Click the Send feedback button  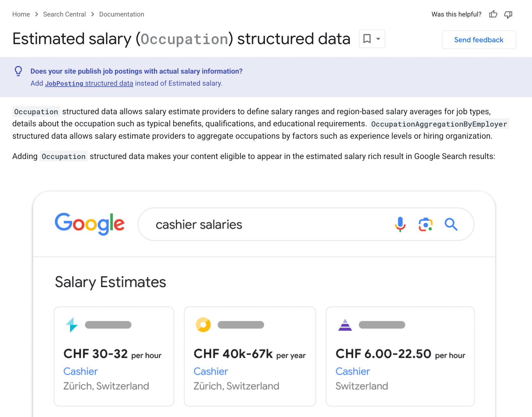pyautogui.click(x=479, y=40)
